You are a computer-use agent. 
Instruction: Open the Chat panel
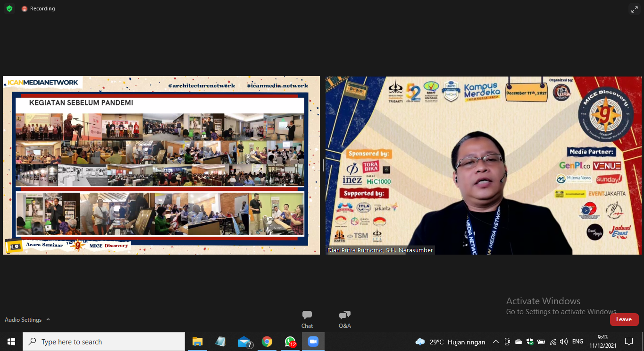307,319
